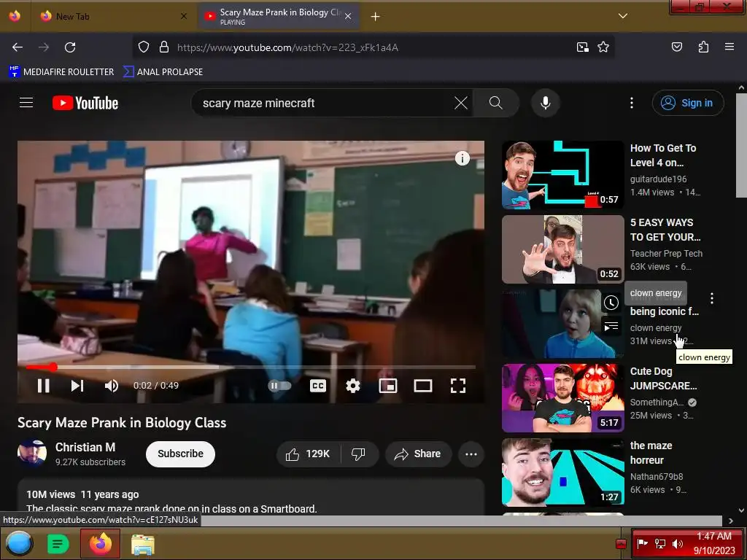
Task: Add clown energy video to Watch later
Action: pos(611,302)
